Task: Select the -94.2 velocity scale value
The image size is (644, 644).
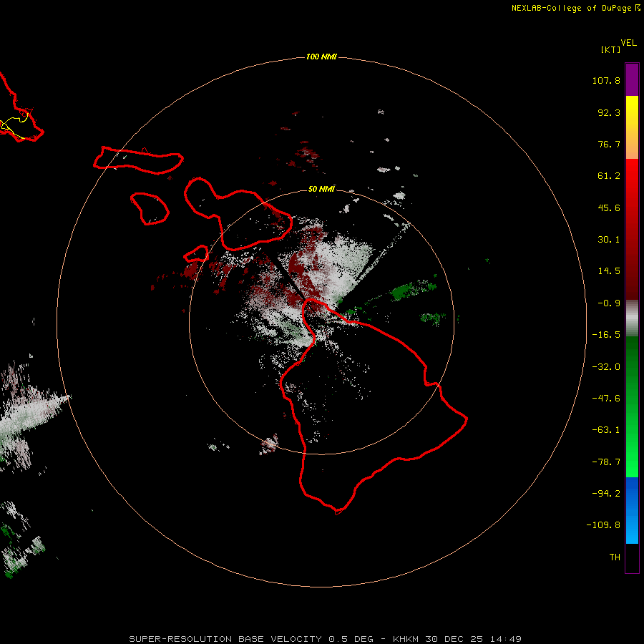Action: tap(606, 493)
